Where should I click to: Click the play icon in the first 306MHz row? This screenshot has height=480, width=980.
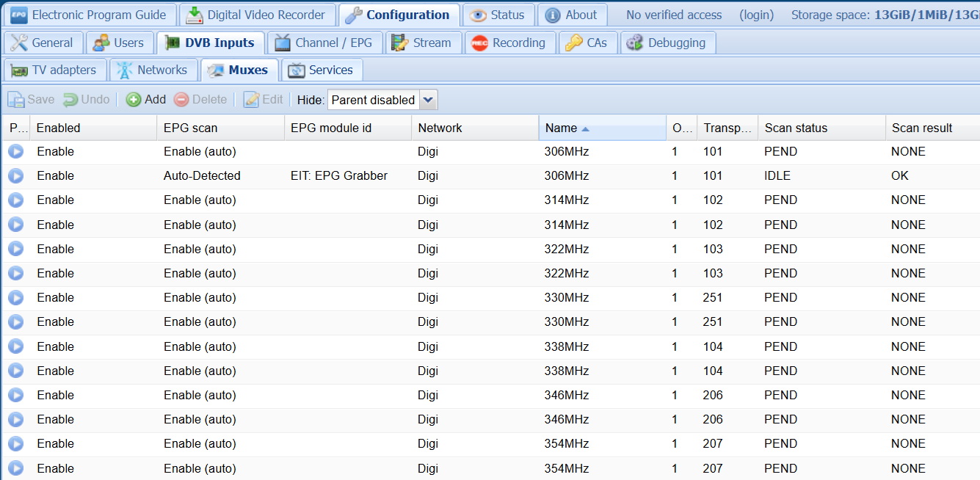(15, 152)
